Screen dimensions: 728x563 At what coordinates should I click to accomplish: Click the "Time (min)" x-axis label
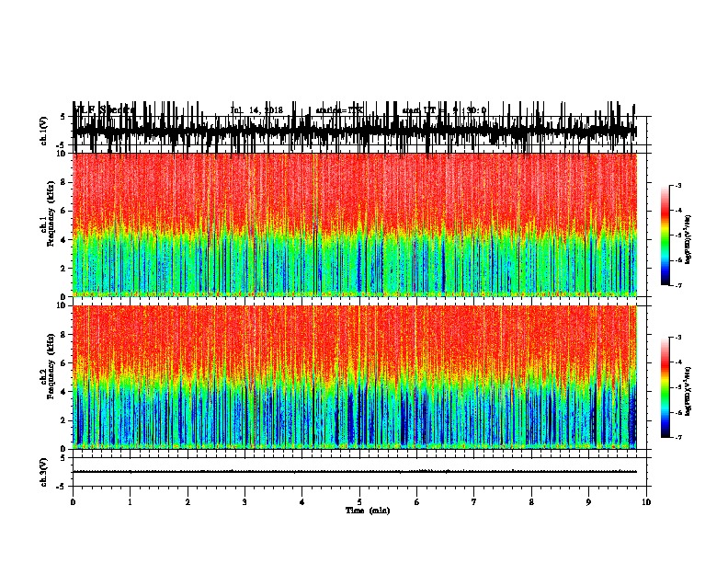368,511
